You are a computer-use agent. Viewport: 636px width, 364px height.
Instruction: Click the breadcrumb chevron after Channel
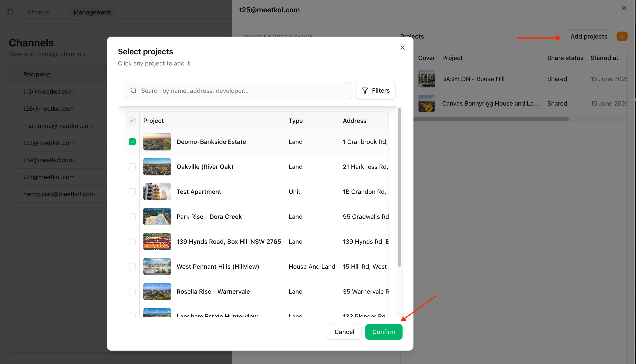coord(62,12)
